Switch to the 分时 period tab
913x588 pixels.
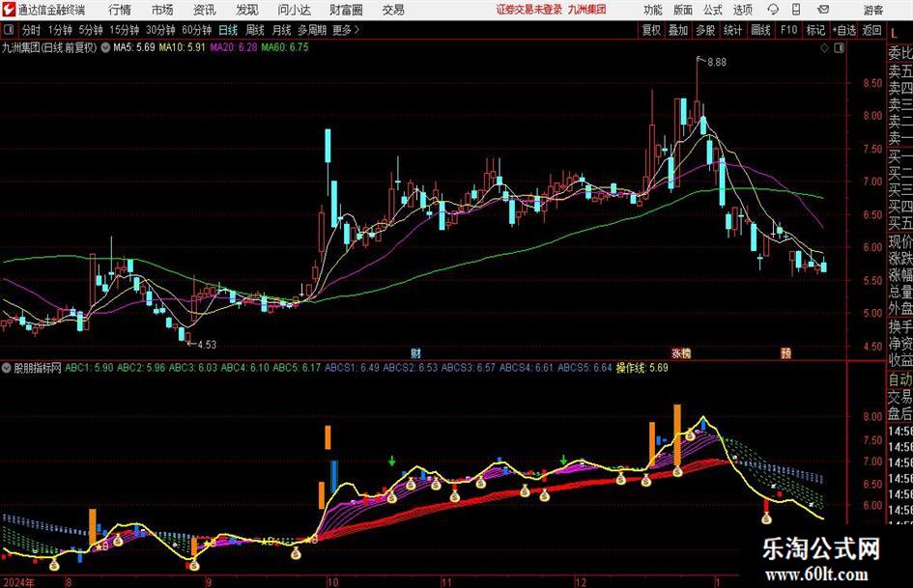pos(31,30)
